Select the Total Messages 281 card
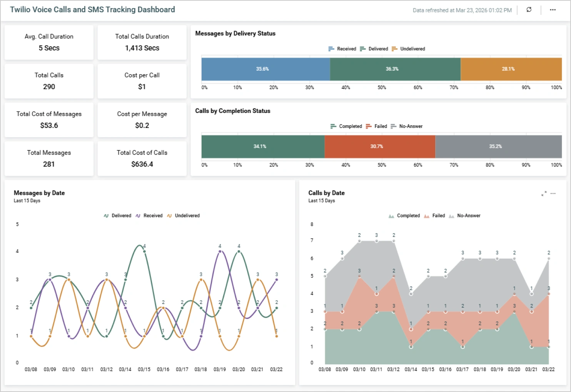Screen dimensions: 571x392 (49, 159)
